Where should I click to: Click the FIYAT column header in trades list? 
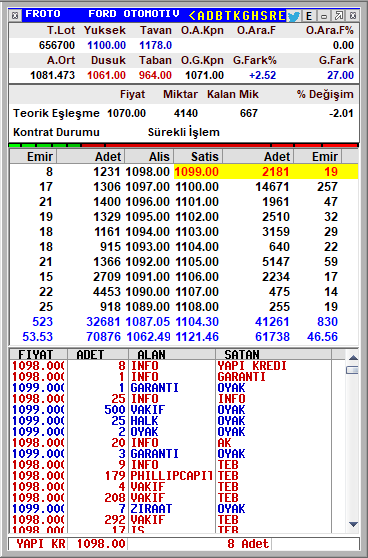38,354
